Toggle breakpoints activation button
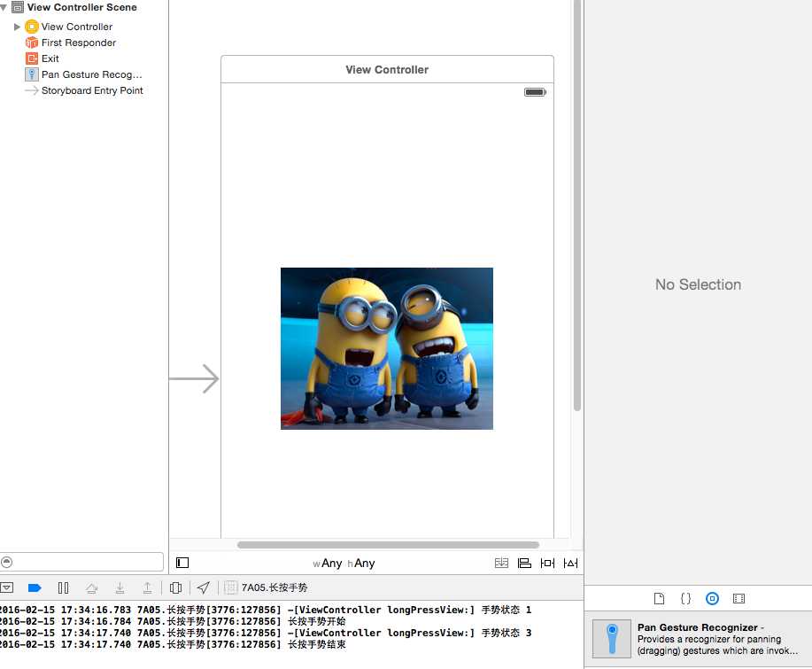Image resolution: width=812 pixels, height=669 pixels. point(35,587)
